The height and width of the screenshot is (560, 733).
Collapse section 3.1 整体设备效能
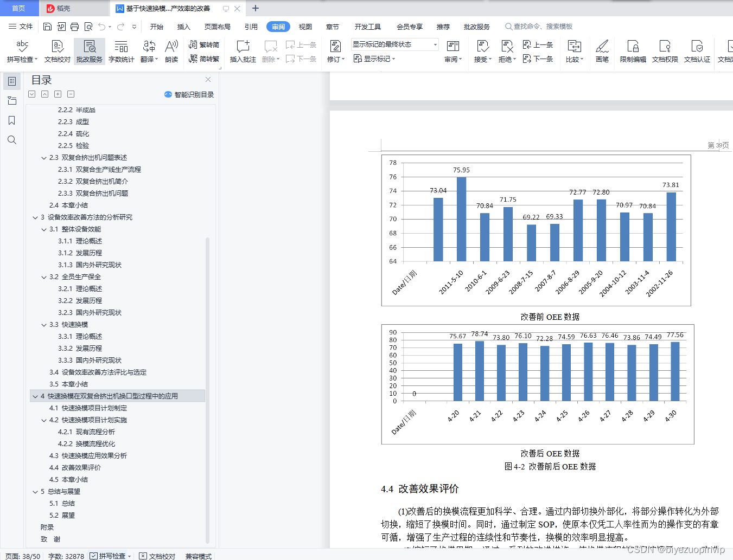pos(44,229)
